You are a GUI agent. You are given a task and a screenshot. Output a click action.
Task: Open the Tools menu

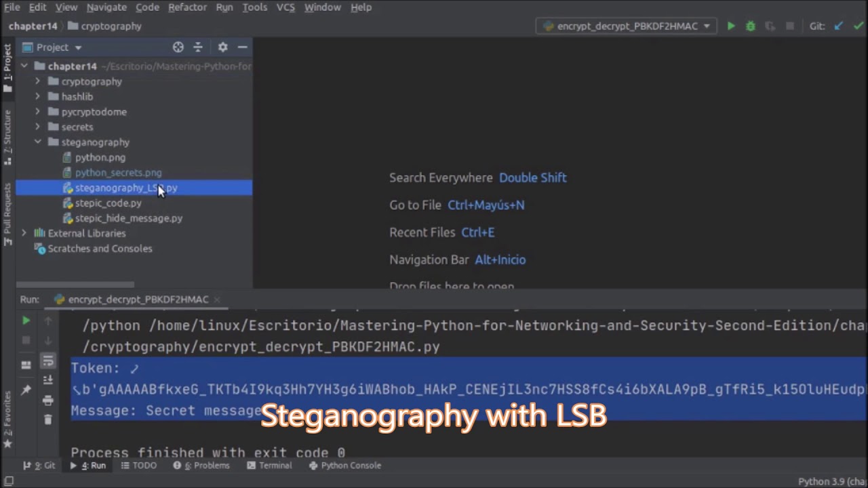tap(254, 7)
